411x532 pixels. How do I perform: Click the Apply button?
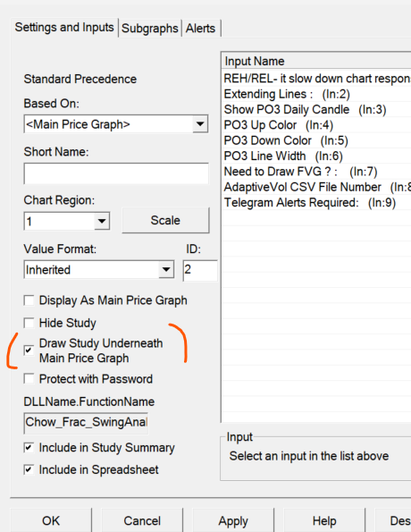coord(233,520)
